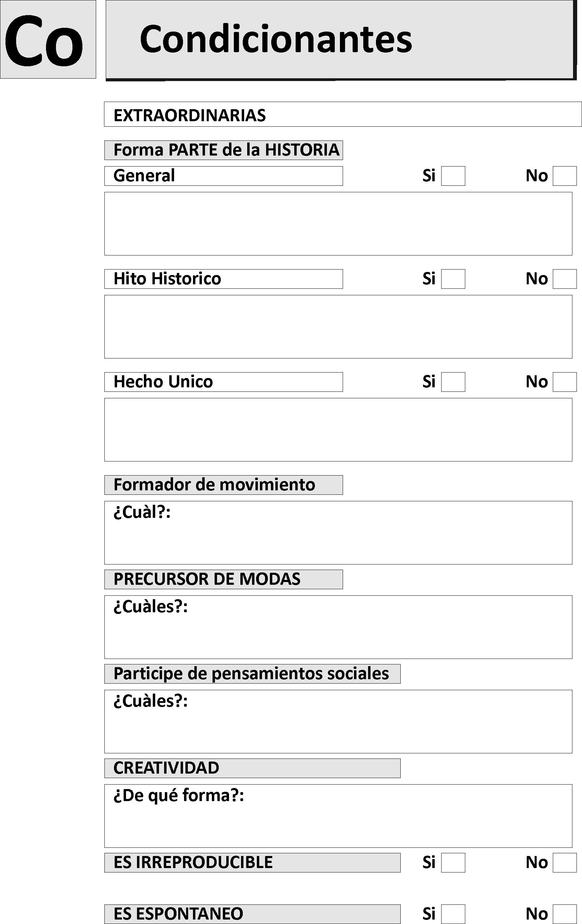The image size is (582, 924).
Task: Check No box for ES ESPONTANEO
Action: [x=565, y=914]
